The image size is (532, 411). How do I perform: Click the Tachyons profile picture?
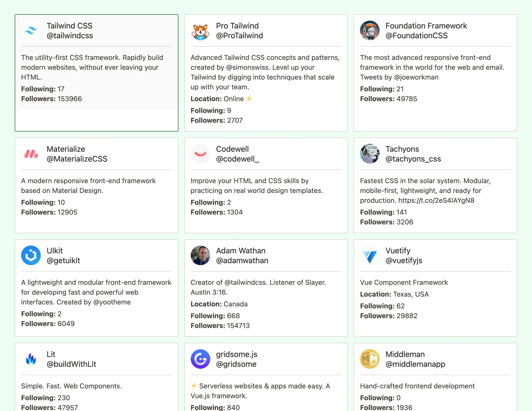[370, 154]
